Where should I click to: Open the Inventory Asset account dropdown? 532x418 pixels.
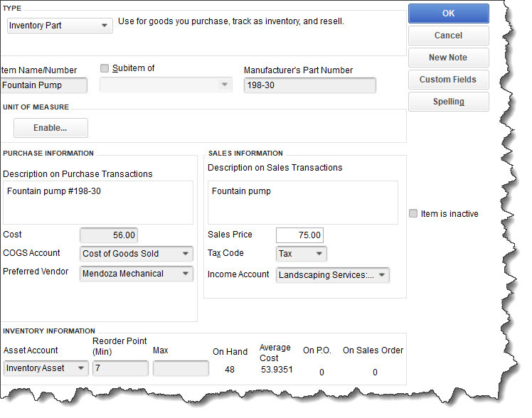pos(46,368)
